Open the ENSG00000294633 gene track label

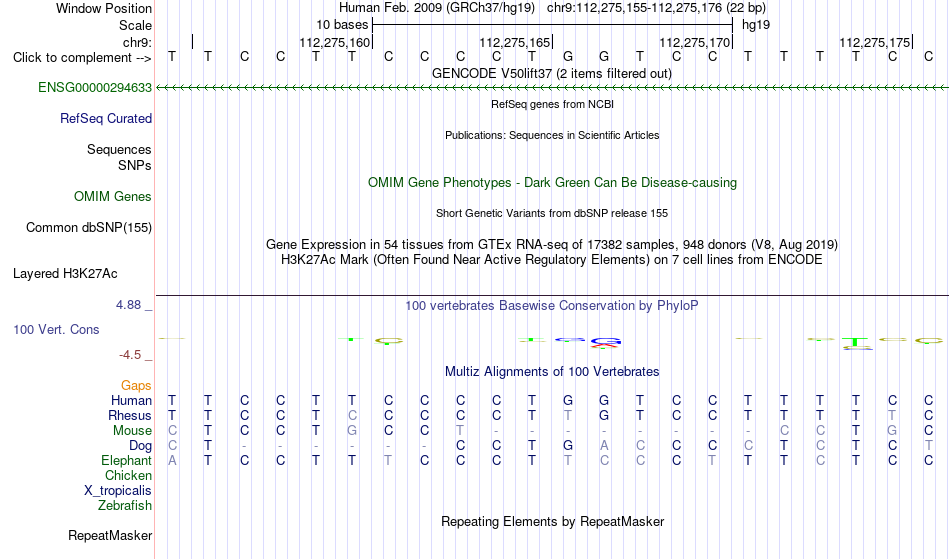(95, 87)
